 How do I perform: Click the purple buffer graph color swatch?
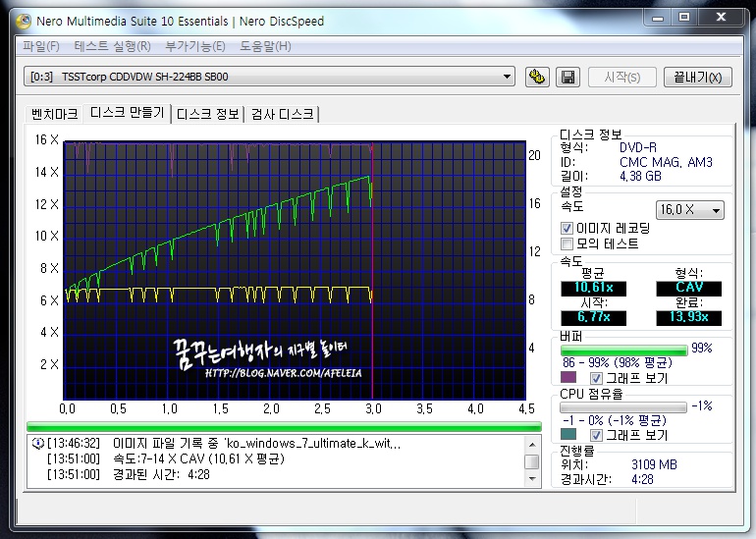point(568,377)
